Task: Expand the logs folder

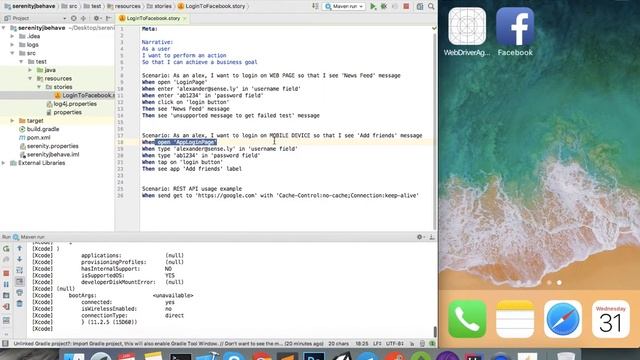Action: coord(12,45)
